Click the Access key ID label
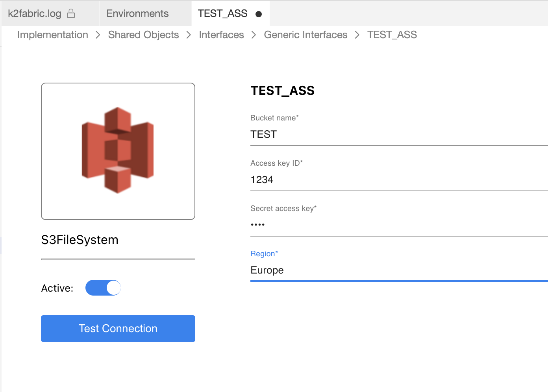Image resolution: width=548 pixels, height=392 pixels. pos(276,163)
